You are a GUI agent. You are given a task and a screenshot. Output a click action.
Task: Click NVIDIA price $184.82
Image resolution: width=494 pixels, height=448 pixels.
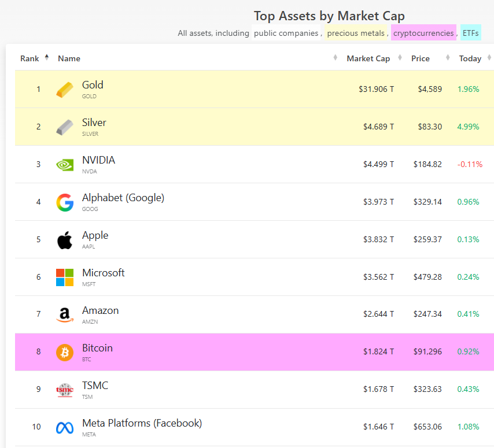427,164
